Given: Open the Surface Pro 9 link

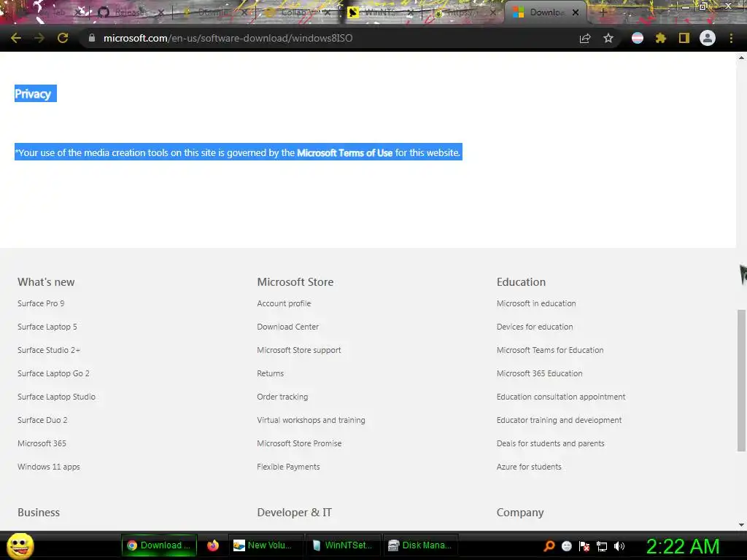Looking at the screenshot, I should click(x=41, y=303).
